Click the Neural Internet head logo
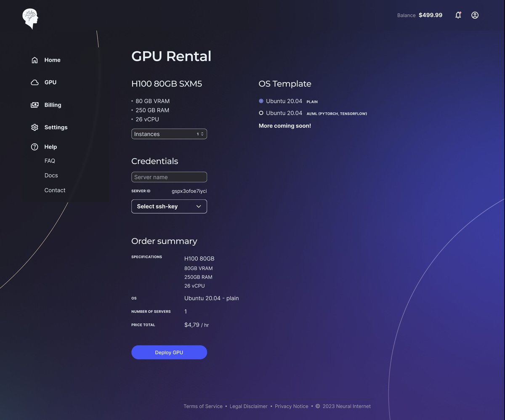505x420 pixels. pyautogui.click(x=30, y=19)
